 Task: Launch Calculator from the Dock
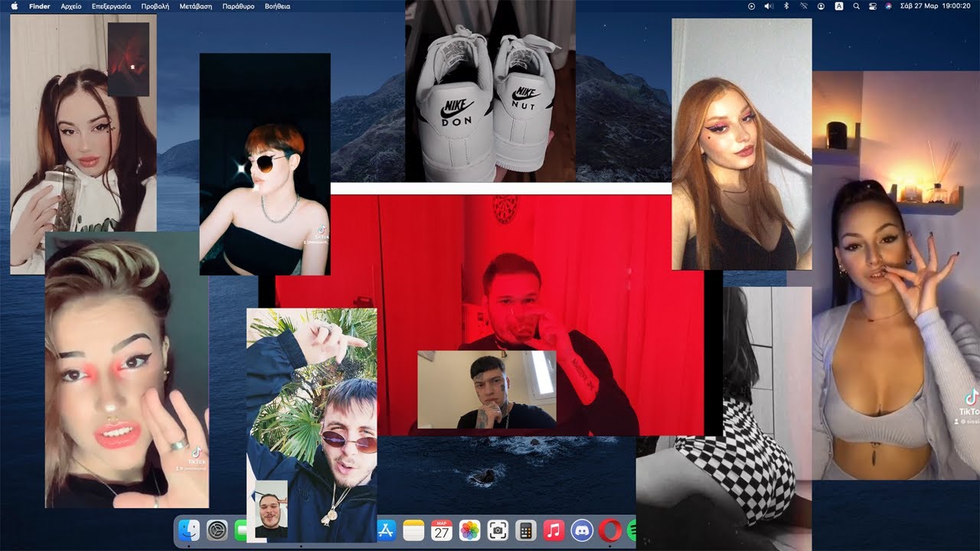click(526, 530)
